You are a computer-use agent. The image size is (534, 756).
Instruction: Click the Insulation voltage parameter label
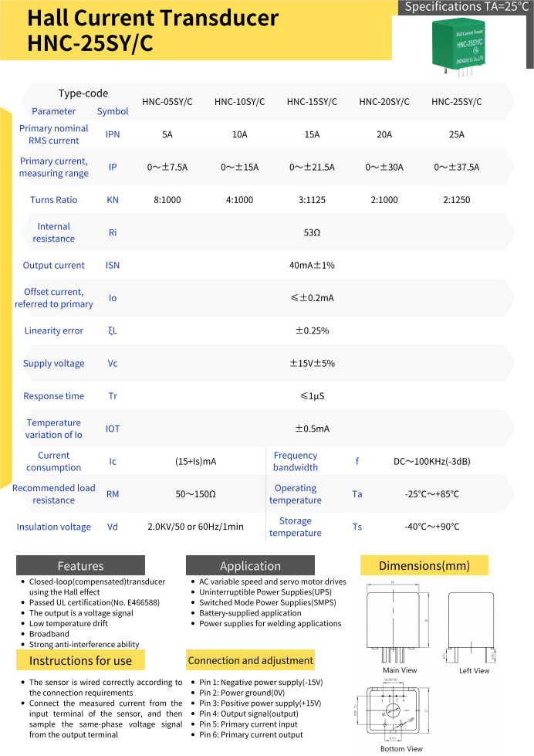(54, 527)
